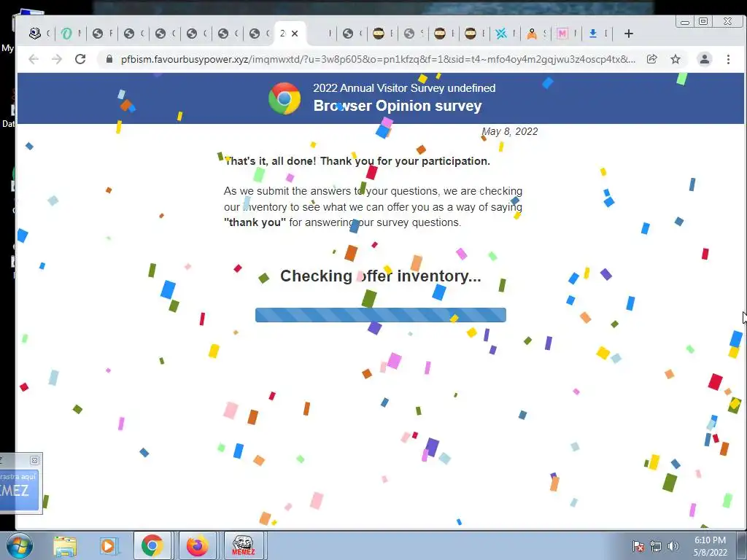Switch to the teal X-shaped icon tab

point(501,34)
